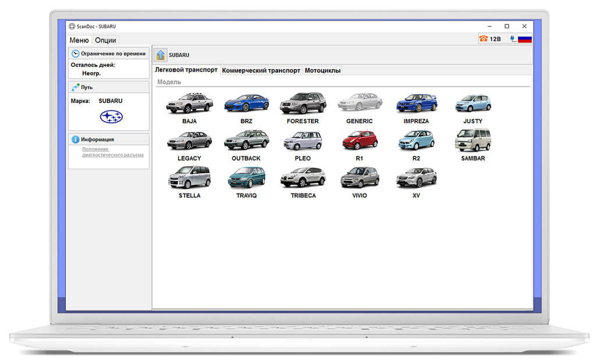
Task: Open the Меню menu
Action: pos(79,40)
